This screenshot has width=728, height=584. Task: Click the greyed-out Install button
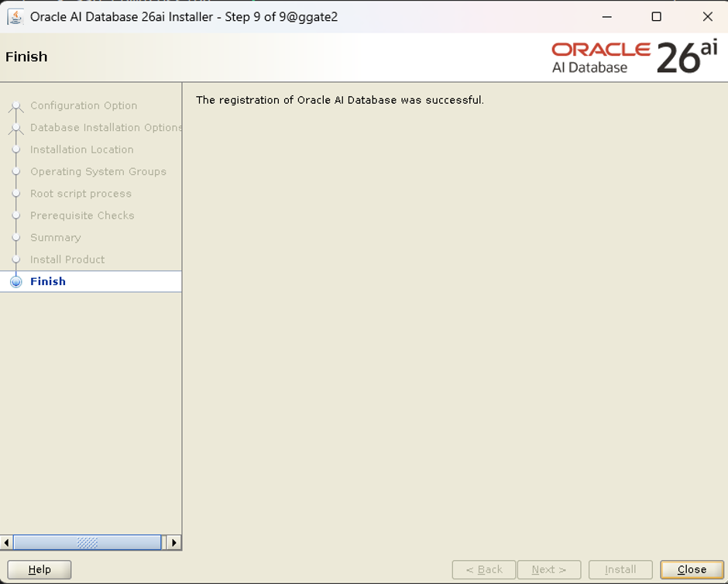pos(620,569)
